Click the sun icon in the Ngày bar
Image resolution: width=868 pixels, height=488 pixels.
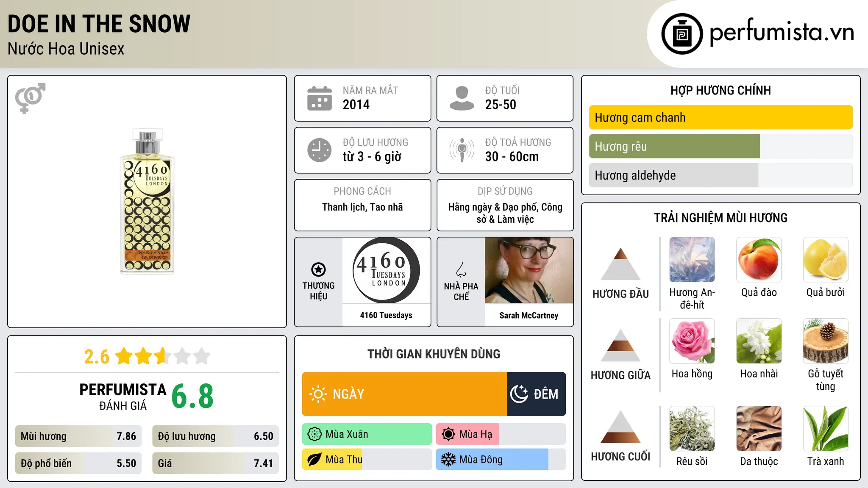pos(318,394)
